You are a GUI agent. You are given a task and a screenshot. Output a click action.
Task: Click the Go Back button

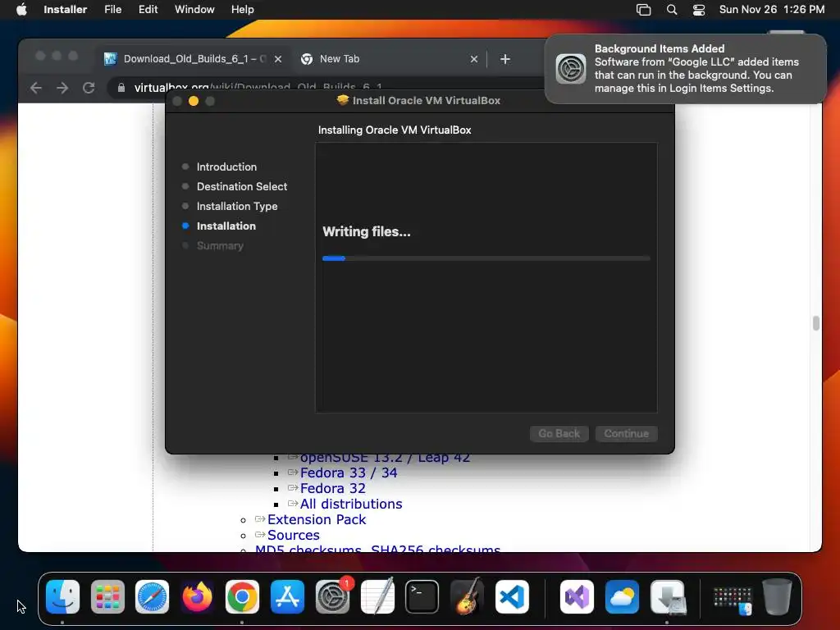coord(559,433)
